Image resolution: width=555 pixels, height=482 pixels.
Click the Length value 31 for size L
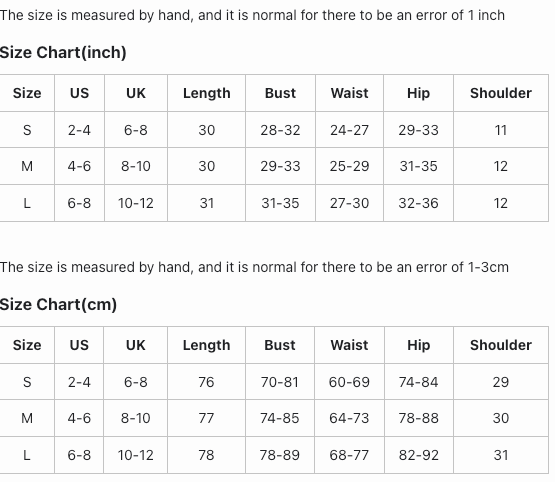pyautogui.click(x=207, y=203)
